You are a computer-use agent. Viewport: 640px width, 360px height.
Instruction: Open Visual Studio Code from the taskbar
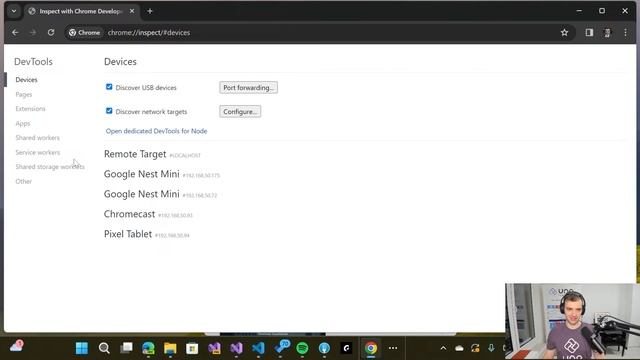click(258, 348)
